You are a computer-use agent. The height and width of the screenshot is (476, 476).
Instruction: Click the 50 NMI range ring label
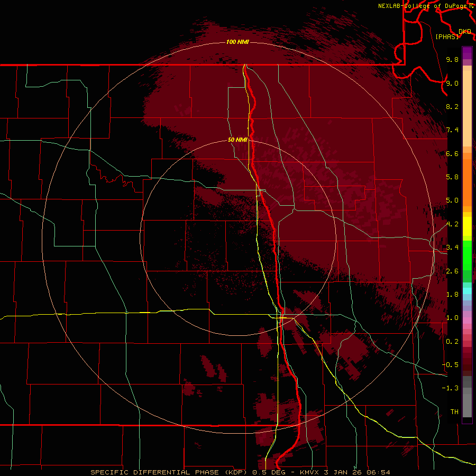tap(237, 140)
